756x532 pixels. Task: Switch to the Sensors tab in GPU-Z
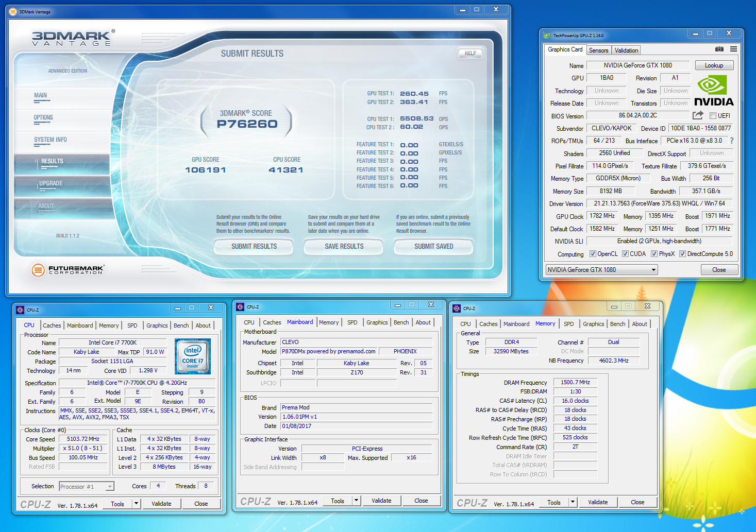(598, 50)
